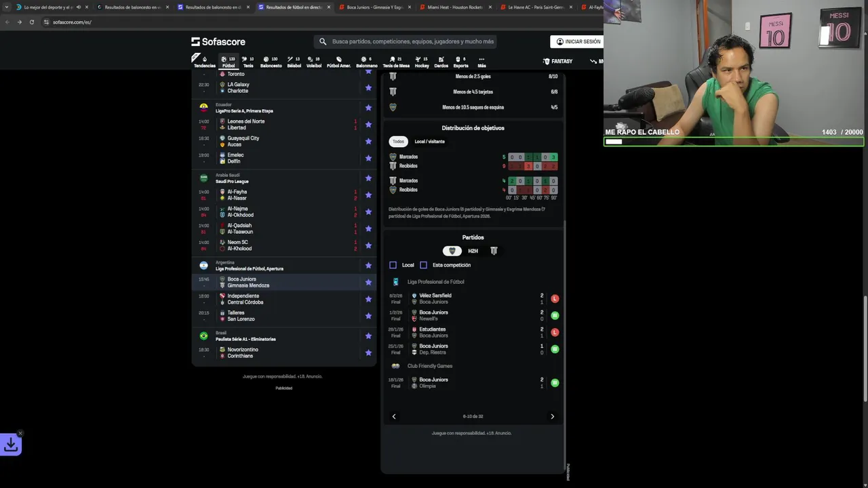The width and height of the screenshot is (868, 488).
Task: Click the Sofascore logo
Action: click(218, 41)
